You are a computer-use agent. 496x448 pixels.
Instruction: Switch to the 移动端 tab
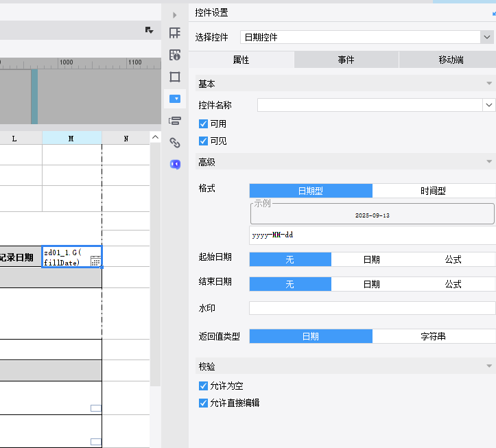point(451,60)
